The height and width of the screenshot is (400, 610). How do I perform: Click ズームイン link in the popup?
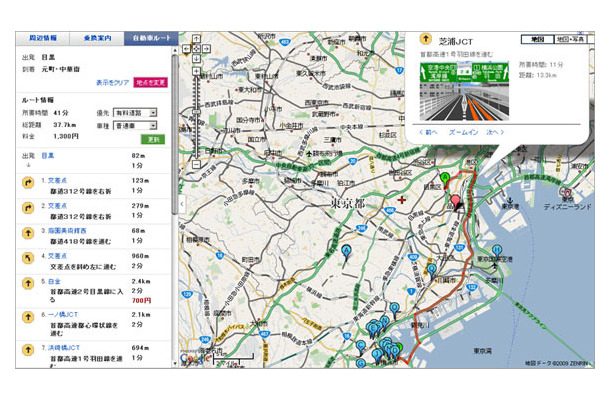tap(463, 132)
